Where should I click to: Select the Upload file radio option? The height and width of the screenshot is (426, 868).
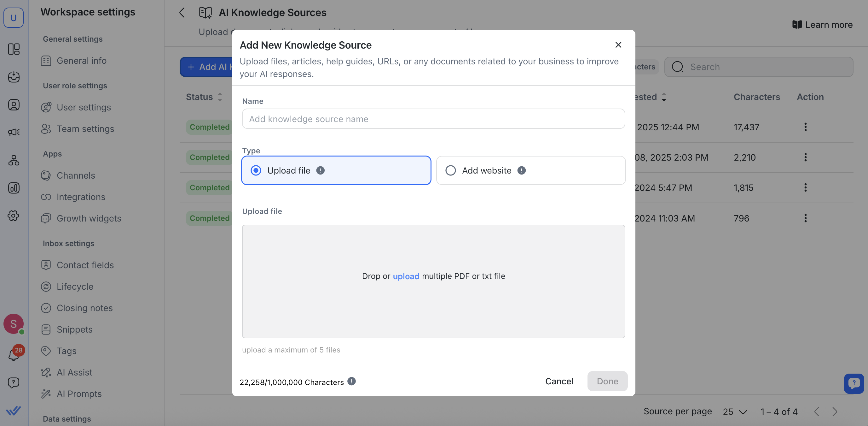(256, 170)
